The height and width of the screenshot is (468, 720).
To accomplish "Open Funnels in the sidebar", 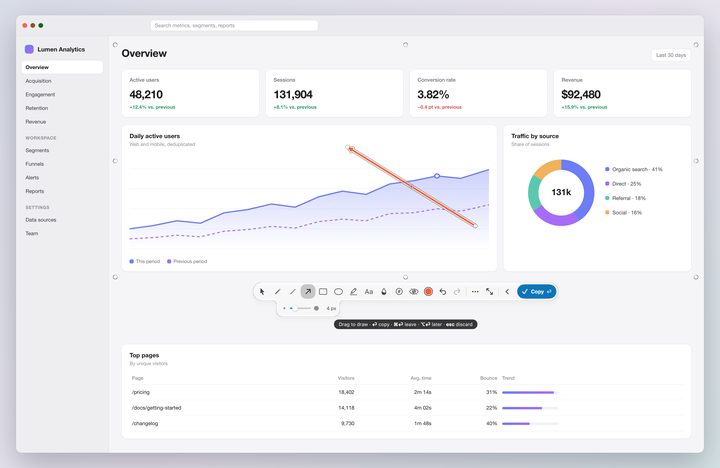I will click(x=62, y=164).
